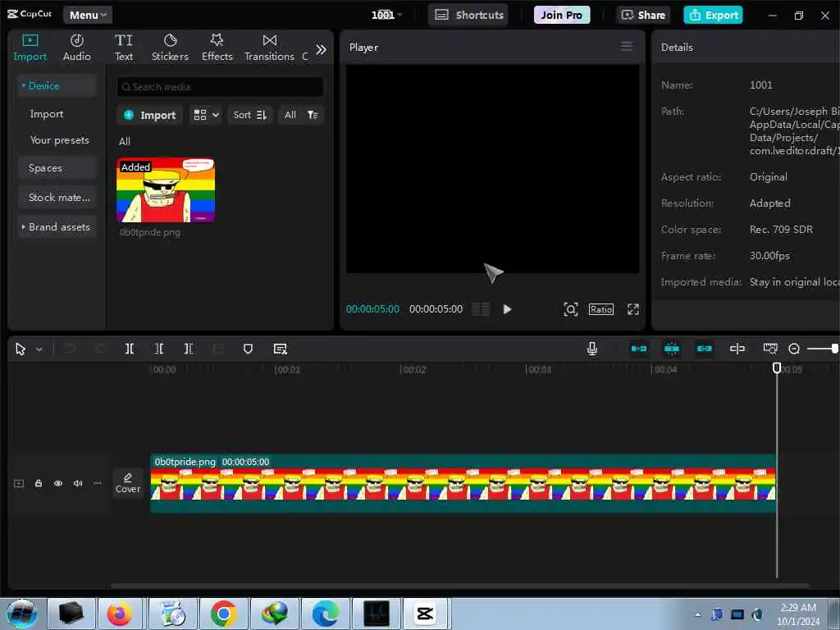This screenshot has height=630, width=840.
Task: Open Spaces section
Action: point(57,167)
